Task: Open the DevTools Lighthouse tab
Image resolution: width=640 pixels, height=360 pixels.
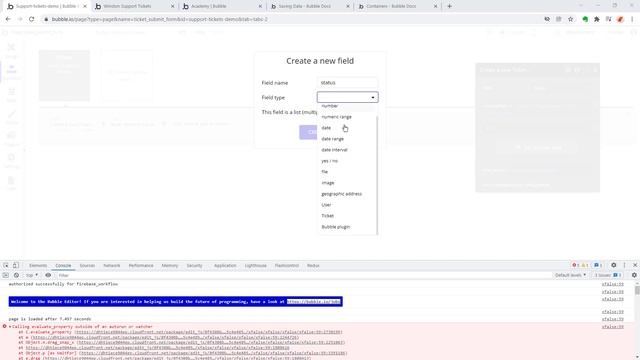Action: coord(256,265)
